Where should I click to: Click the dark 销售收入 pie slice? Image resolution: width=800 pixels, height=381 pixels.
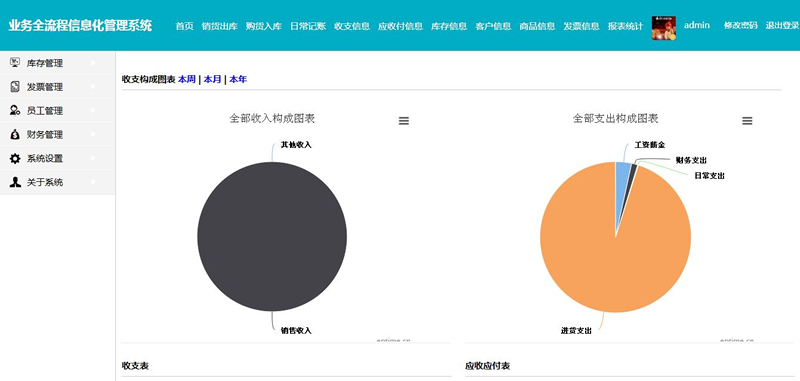[x=272, y=237]
